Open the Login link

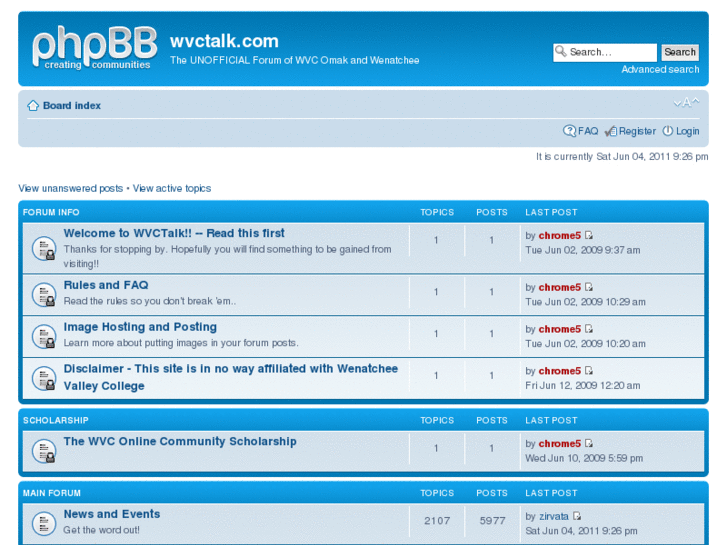tap(687, 131)
